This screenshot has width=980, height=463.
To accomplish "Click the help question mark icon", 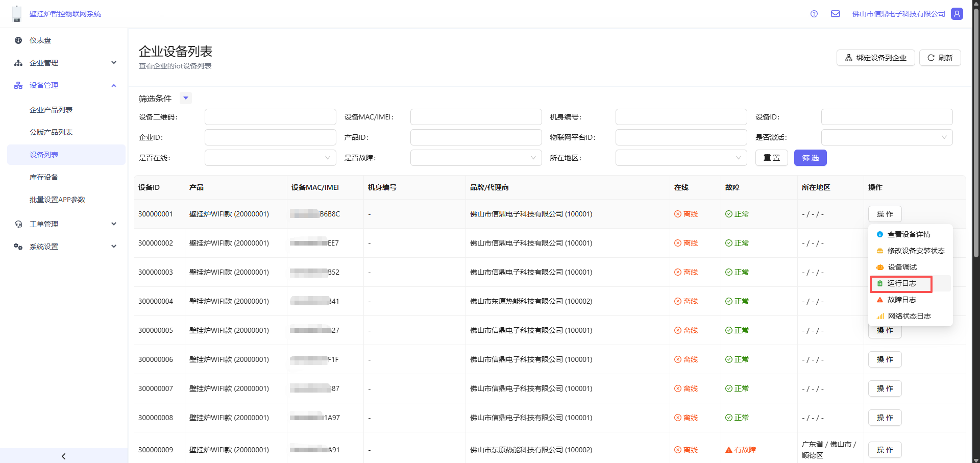I will 814,14.
